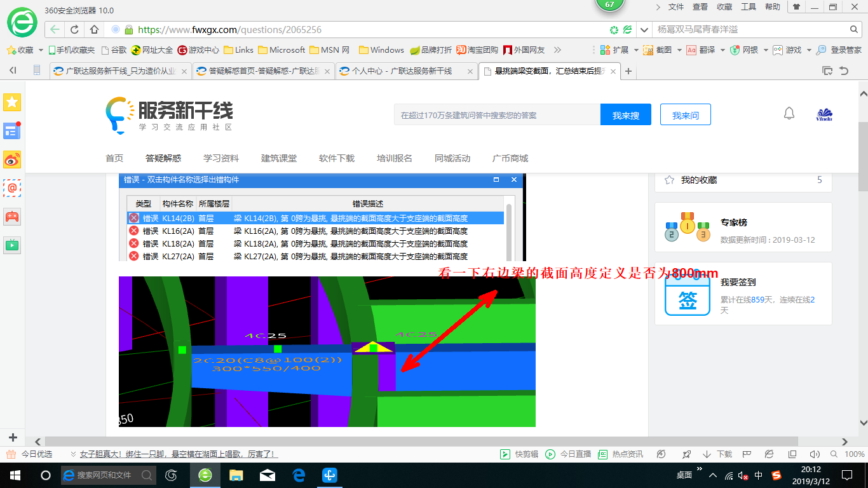The height and width of the screenshot is (488, 868).
Task: Click the browser search box 杨幂双马尾
Action: 750,29
